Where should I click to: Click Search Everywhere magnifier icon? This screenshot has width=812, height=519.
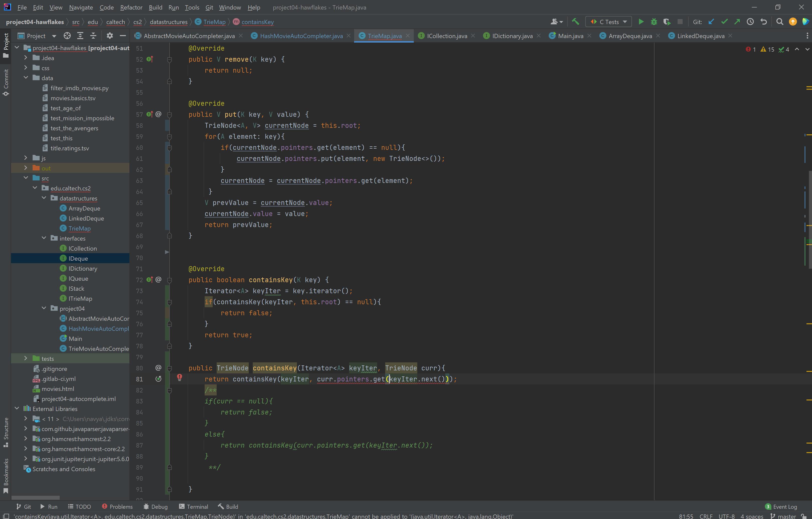pos(780,22)
